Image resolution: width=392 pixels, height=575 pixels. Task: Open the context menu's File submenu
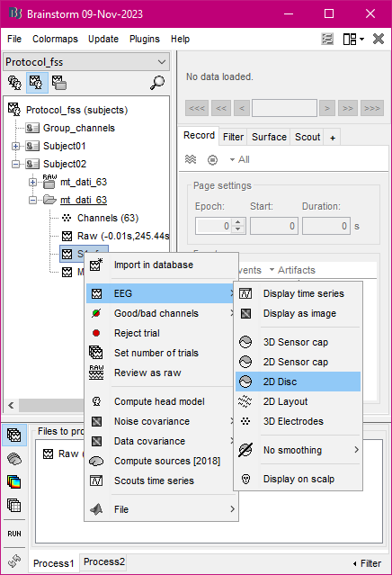[x=161, y=509]
